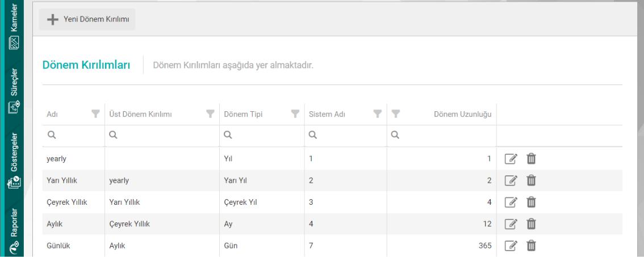Delete the Aylık row
The width and height of the screenshot is (644, 257).
532,224
